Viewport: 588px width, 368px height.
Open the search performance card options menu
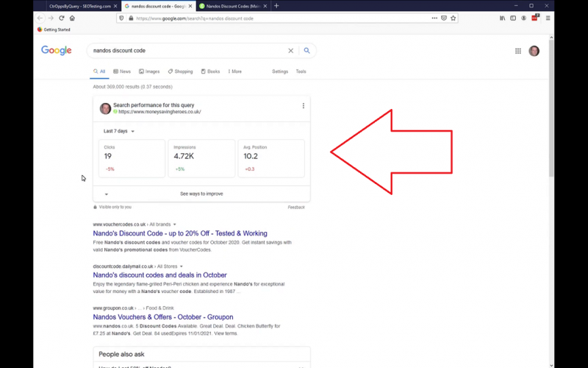(x=303, y=106)
